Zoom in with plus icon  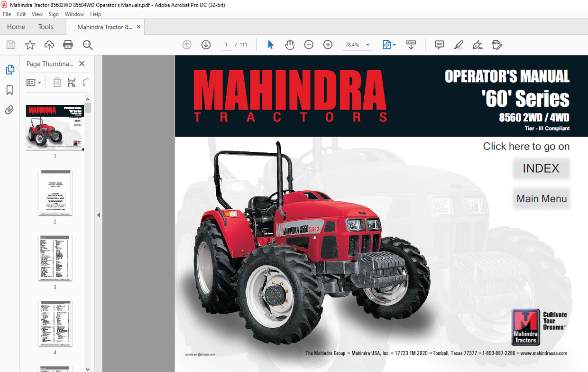(x=328, y=45)
